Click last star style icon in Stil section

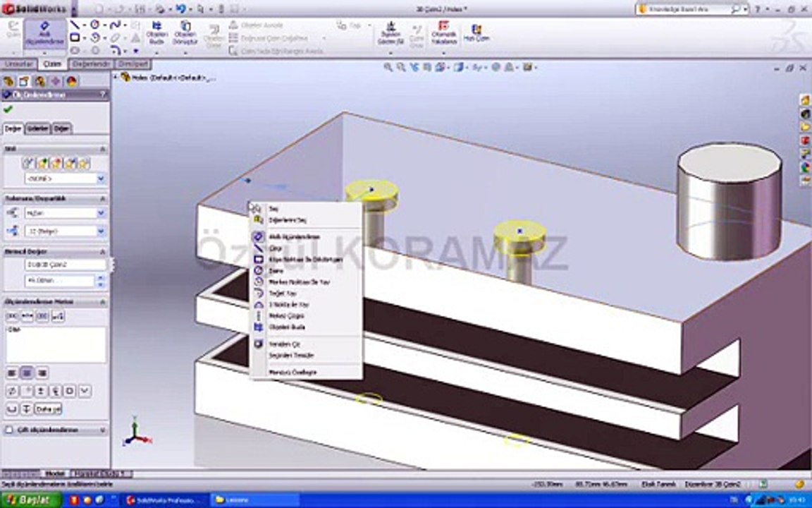tap(84, 164)
